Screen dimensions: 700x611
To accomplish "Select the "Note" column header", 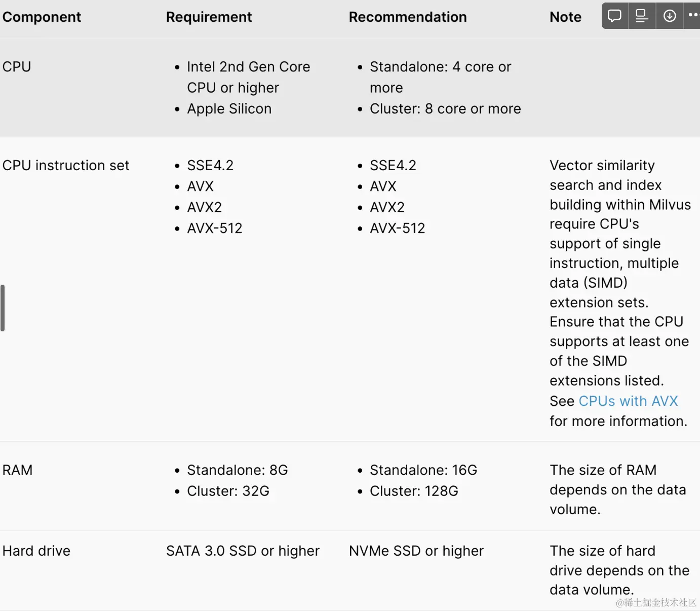I will (x=565, y=17).
